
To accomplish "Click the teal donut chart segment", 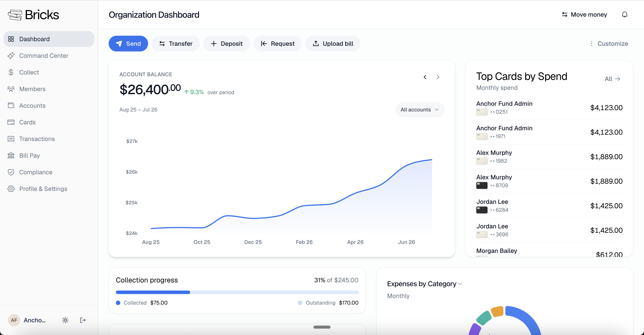I will coord(484,318).
